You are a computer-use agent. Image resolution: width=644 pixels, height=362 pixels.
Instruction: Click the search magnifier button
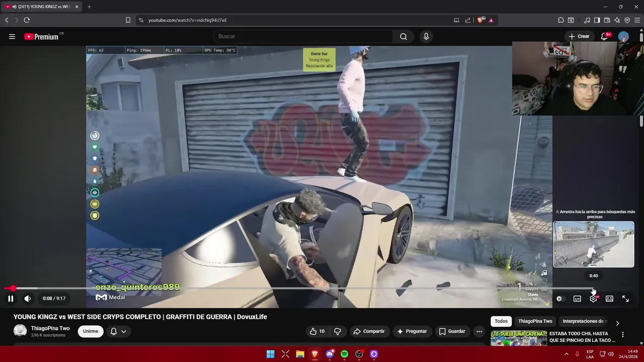pos(404,36)
